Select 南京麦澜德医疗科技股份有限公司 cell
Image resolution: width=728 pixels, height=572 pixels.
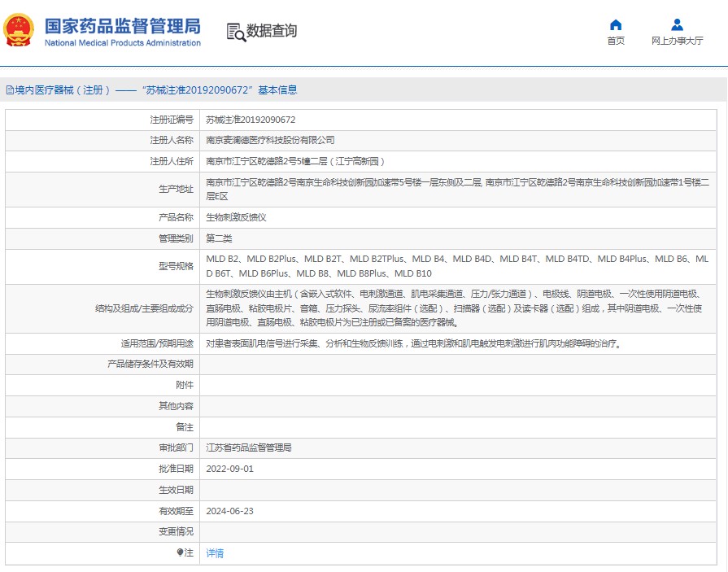[x=270, y=140]
